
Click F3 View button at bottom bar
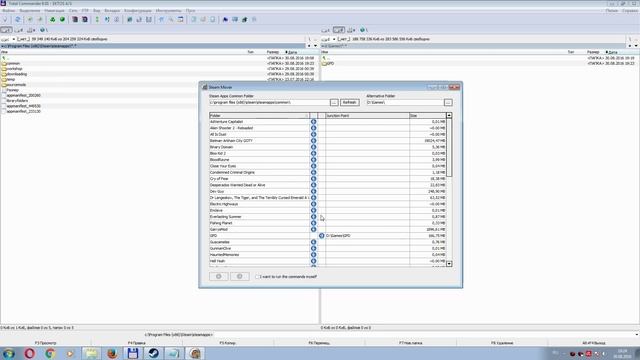tap(45, 343)
